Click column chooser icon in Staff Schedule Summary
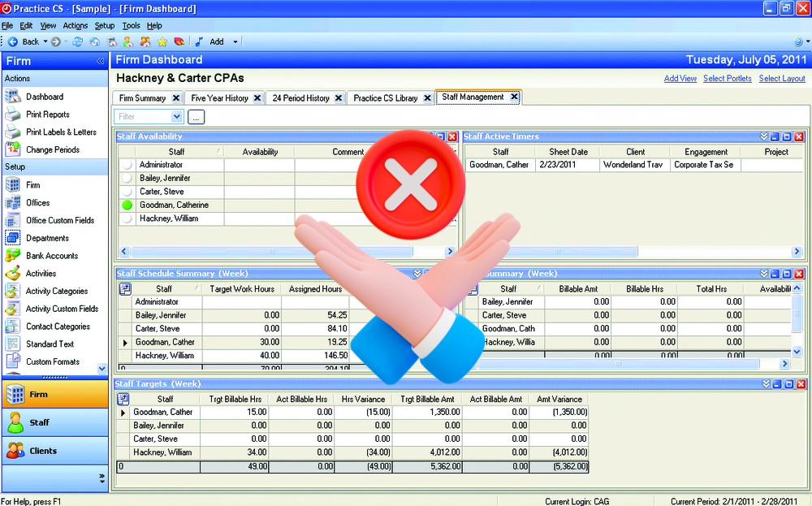 [125, 289]
